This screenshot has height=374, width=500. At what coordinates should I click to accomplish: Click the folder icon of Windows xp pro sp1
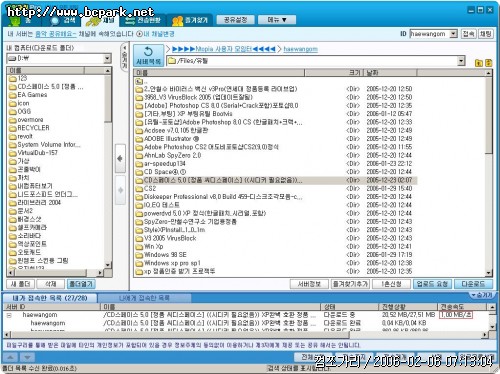pyautogui.click(x=139, y=263)
